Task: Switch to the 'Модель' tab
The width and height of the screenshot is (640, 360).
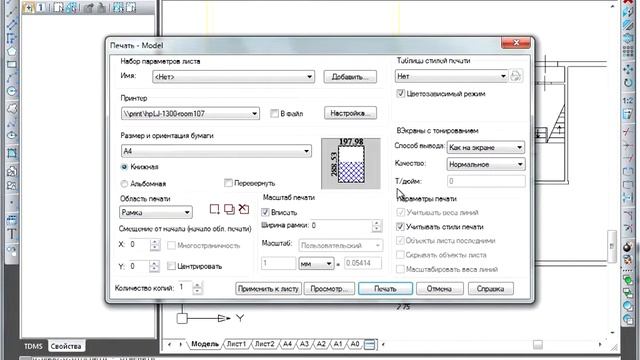Action: [x=204, y=344]
